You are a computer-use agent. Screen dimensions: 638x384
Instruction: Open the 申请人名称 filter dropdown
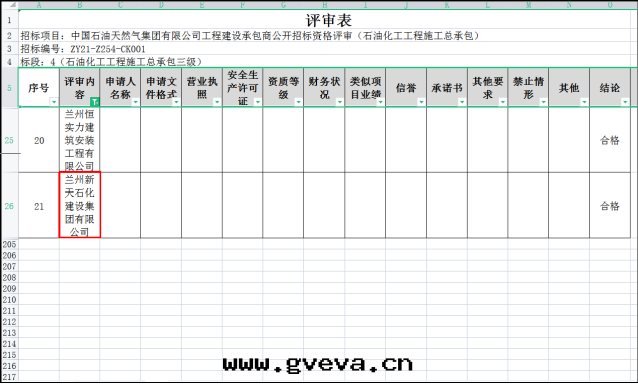click(135, 102)
